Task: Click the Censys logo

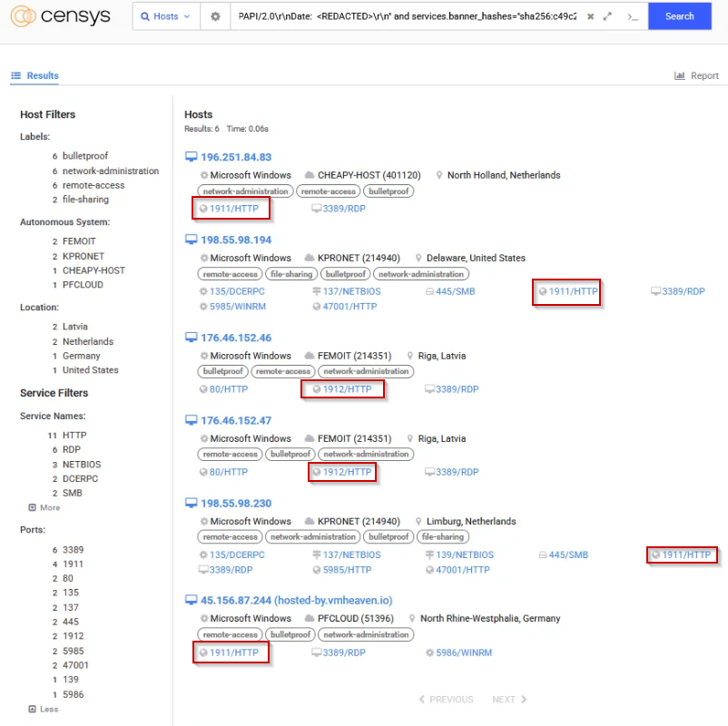Action: coord(60,16)
